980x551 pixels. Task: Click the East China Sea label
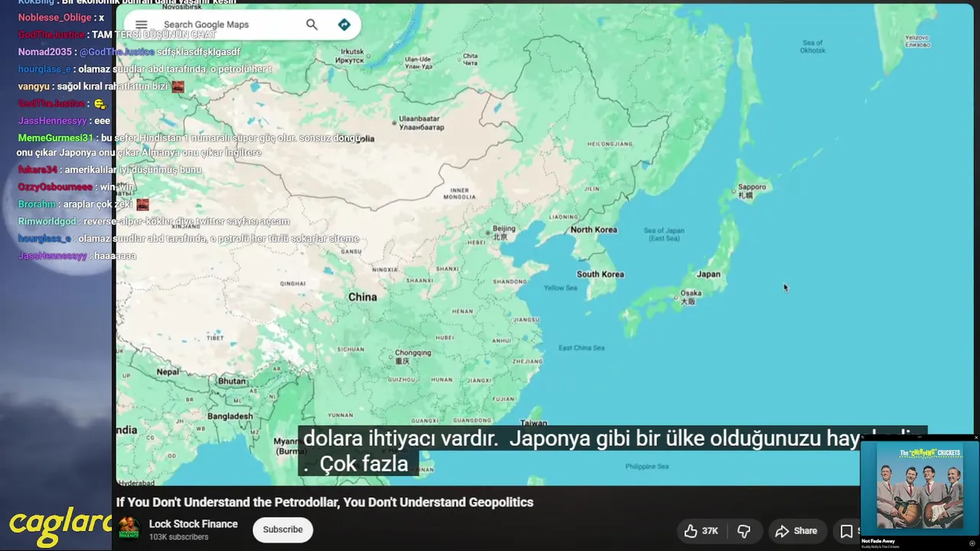[x=581, y=347]
